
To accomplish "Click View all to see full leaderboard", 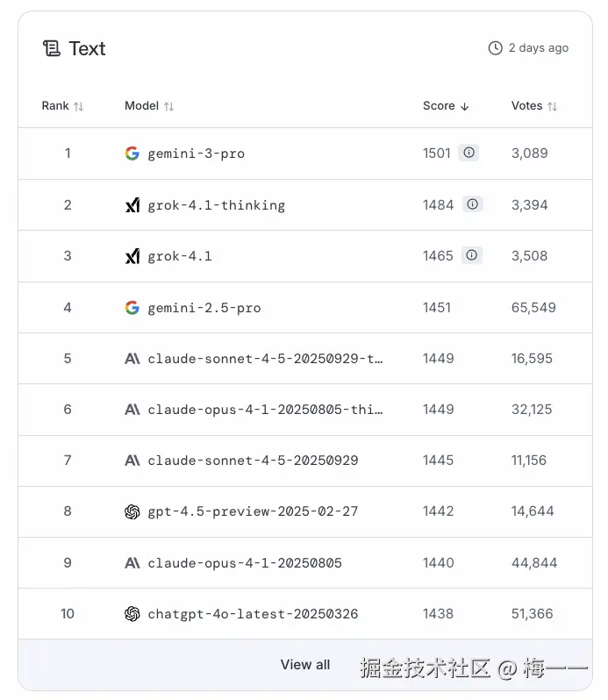I will coord(305,665).
